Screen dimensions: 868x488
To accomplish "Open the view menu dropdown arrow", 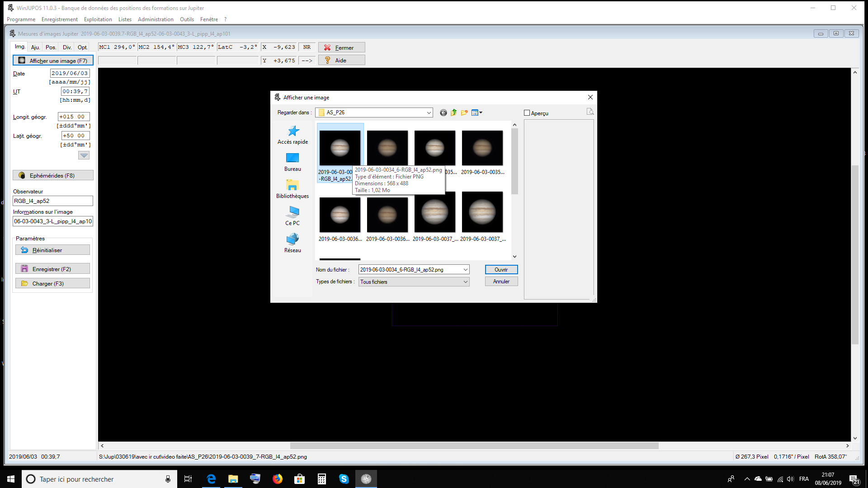I will [481, 113].
